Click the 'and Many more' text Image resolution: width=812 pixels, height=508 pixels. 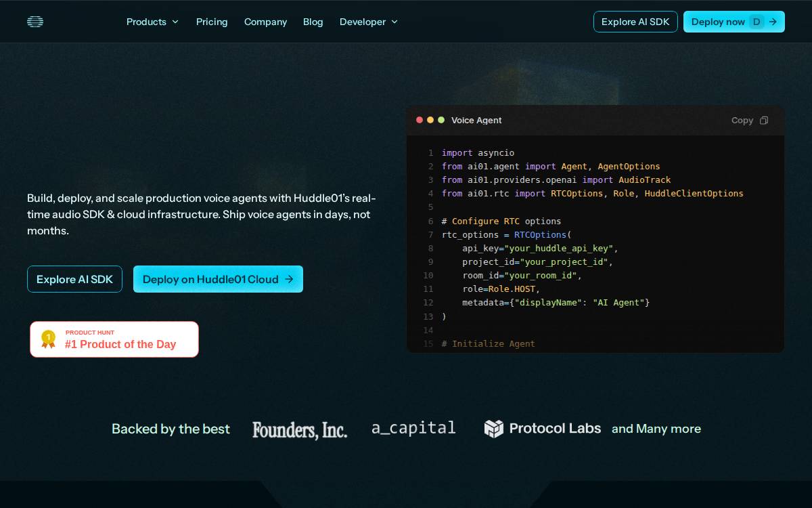pyautogui.click(x=656, y=429)
